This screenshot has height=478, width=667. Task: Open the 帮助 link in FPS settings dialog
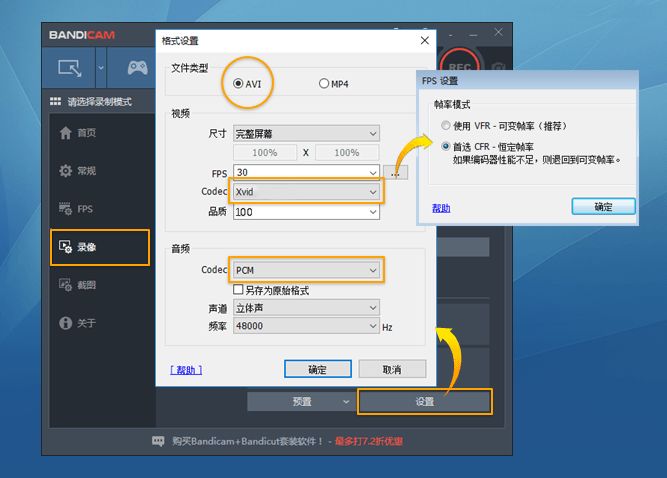pos(441,208)
